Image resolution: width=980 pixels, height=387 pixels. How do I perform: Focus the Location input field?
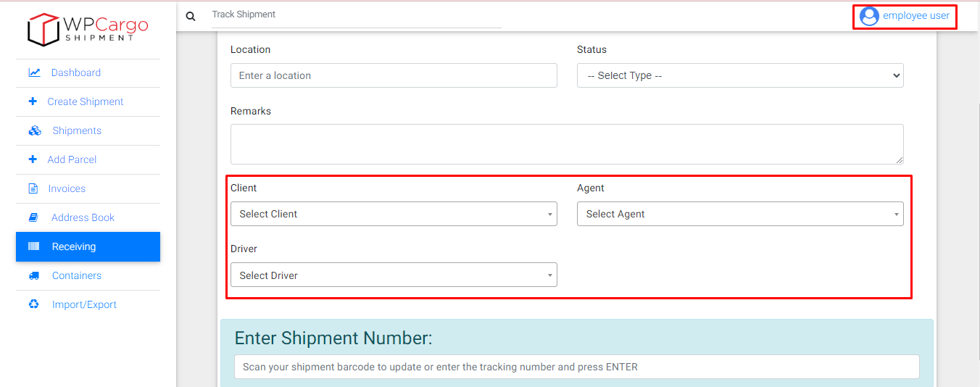pyautogui.click(x=394, y=75)
